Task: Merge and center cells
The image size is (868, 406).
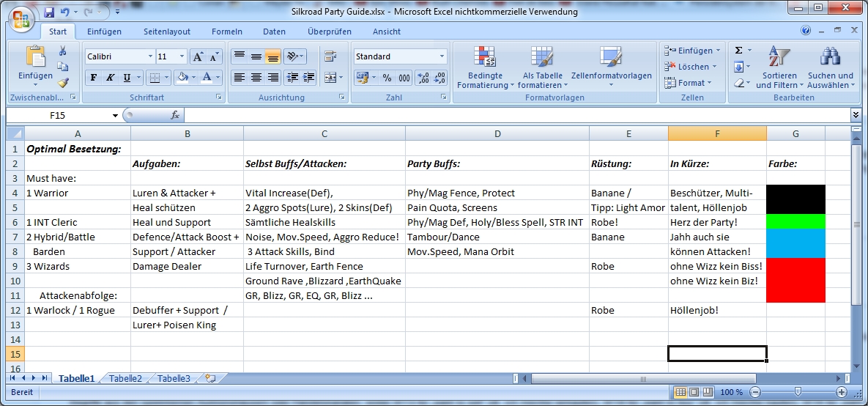Action: (x=330, y=78)
